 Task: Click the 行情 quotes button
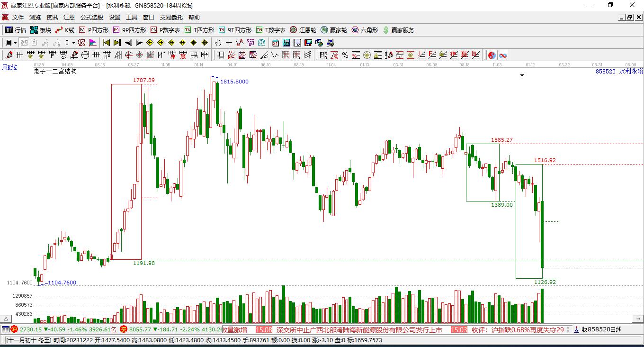16,30
